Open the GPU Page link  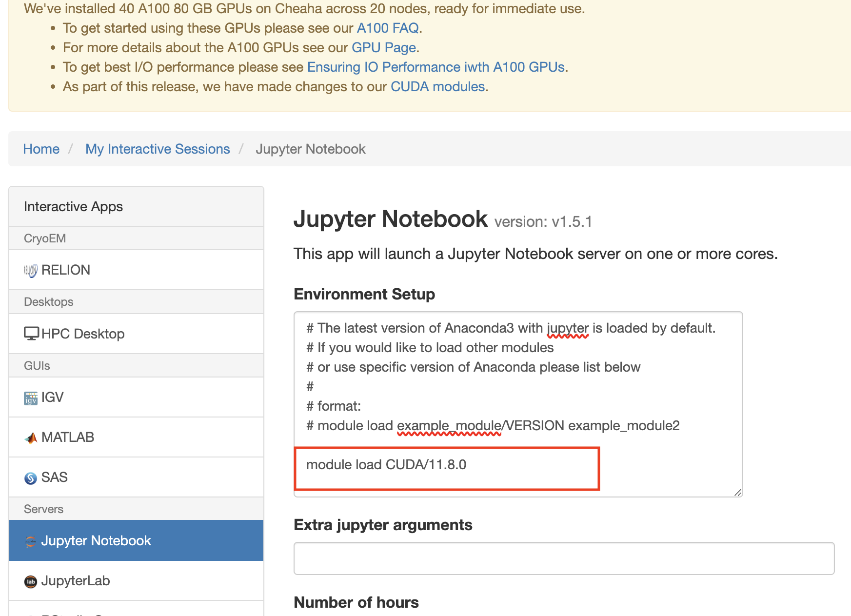(x=384, y=48)
